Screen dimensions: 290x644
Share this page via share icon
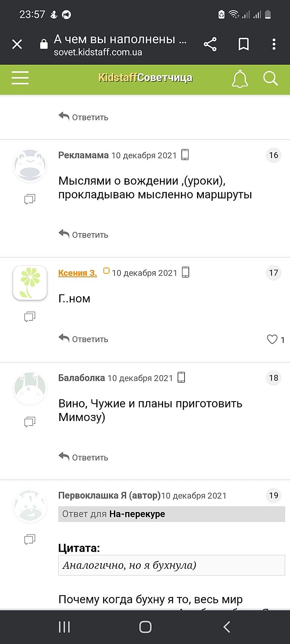[210, 44]
